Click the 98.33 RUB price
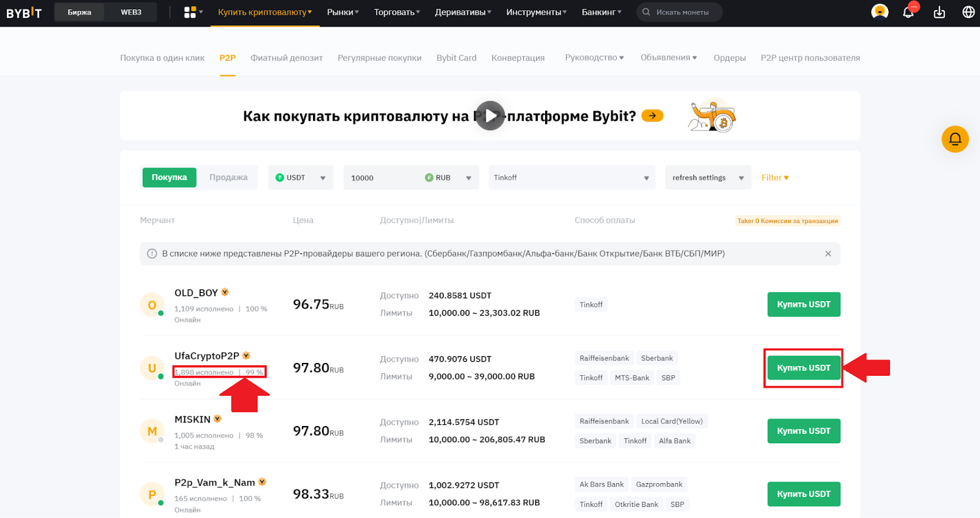The height and width of the screenshot is (518, 980). pos(318,494)
